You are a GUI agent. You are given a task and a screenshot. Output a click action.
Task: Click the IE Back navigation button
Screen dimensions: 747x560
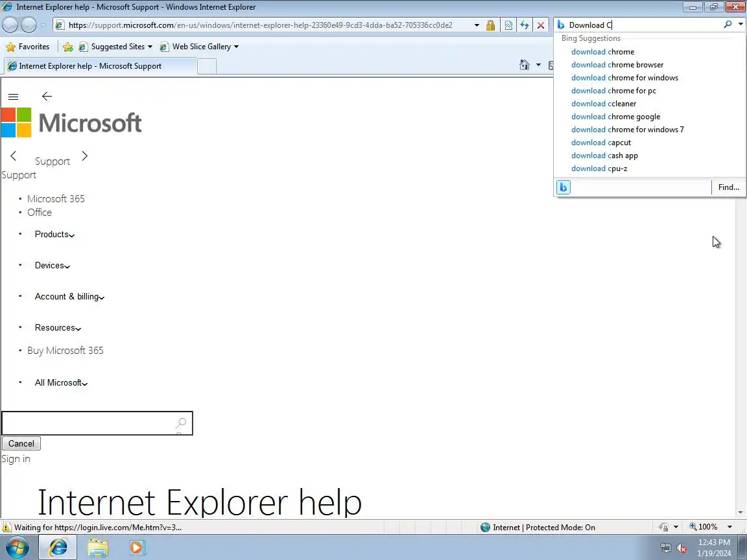coord(10,25)
